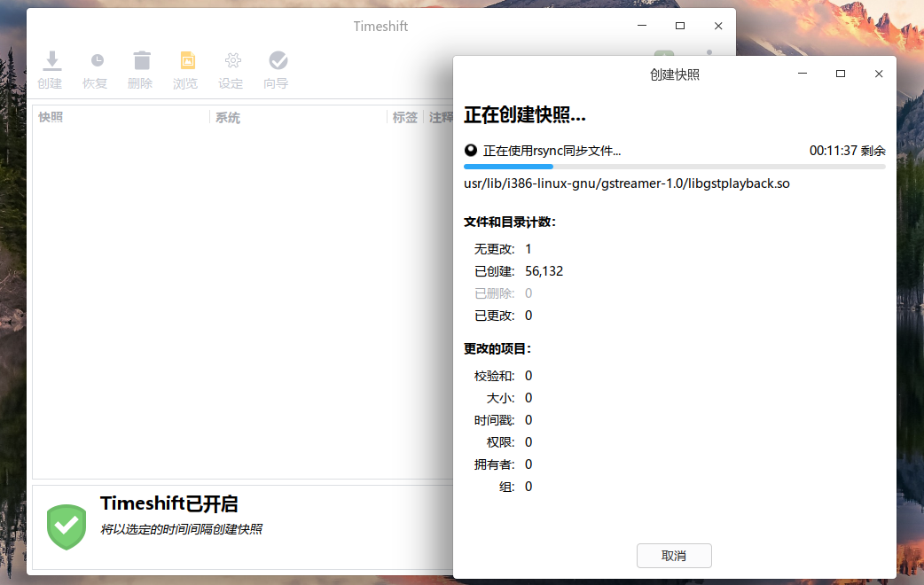This screenshot has height=585, width=924.
Task: Cancel the snapshot with 取消 button
Action: pyautogui.click(x=674, y=556)
